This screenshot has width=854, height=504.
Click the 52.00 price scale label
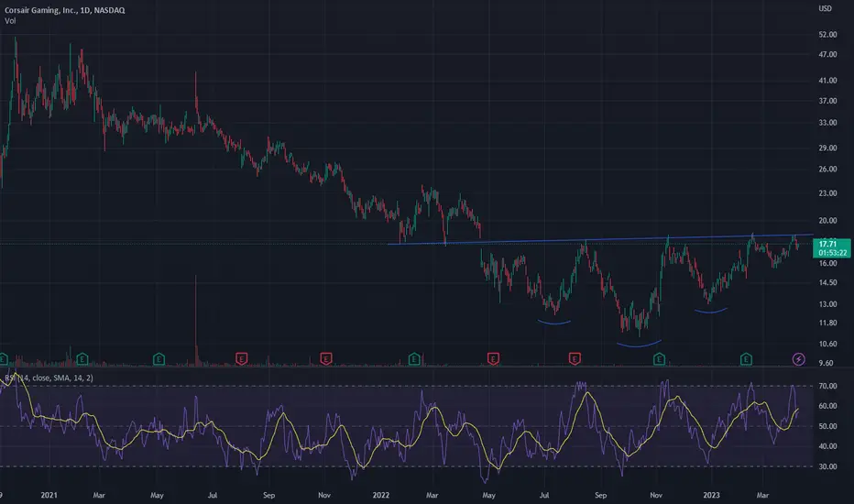827,34
